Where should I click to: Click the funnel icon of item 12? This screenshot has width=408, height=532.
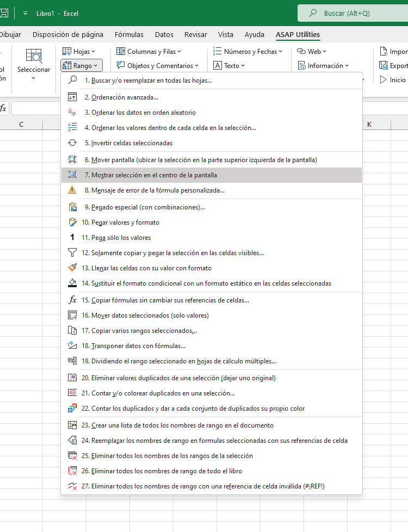[x=72, y=253]
